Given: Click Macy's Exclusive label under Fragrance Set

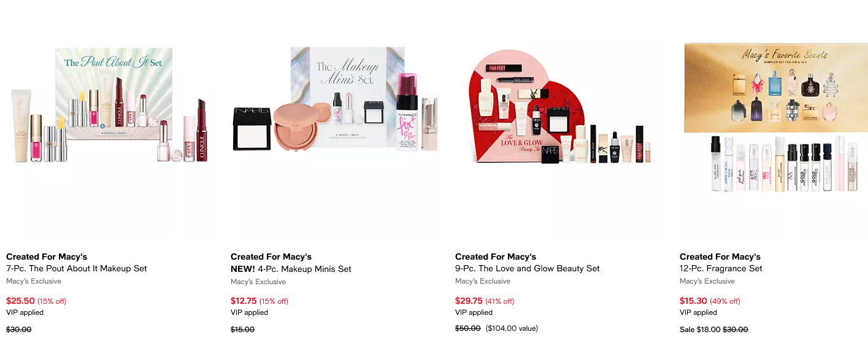Looking at the screenshot, I should click(x=707, y=281).
